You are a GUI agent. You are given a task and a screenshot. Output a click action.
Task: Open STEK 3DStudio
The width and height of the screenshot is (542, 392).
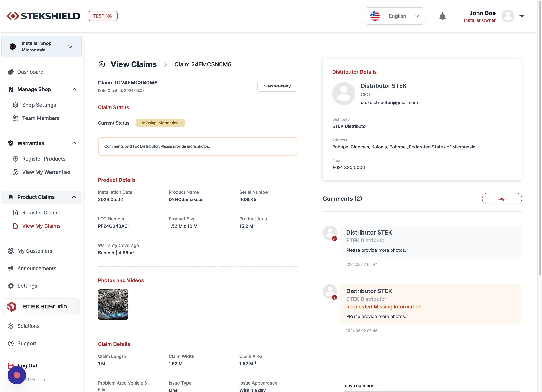41,307
